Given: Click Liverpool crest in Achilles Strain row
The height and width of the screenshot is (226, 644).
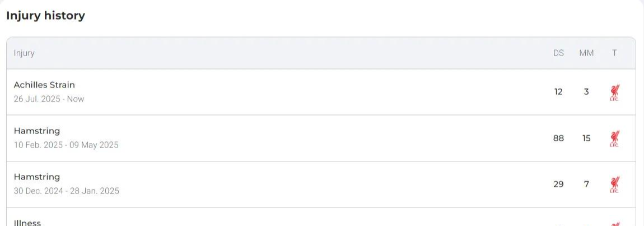Looking at the screenshot, I should (x=614, y=92).
